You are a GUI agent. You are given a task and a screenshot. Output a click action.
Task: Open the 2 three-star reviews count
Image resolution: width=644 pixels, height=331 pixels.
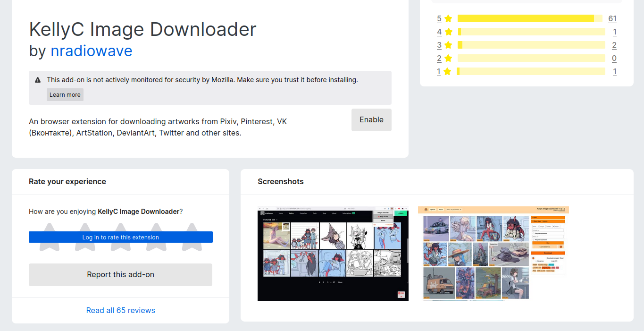pos(614,45)
